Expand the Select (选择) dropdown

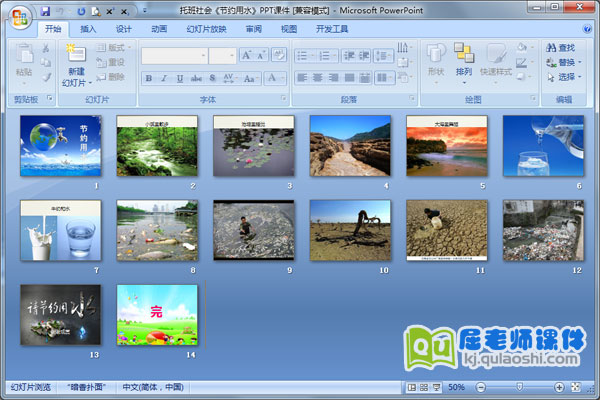click(x=581, y=76)
